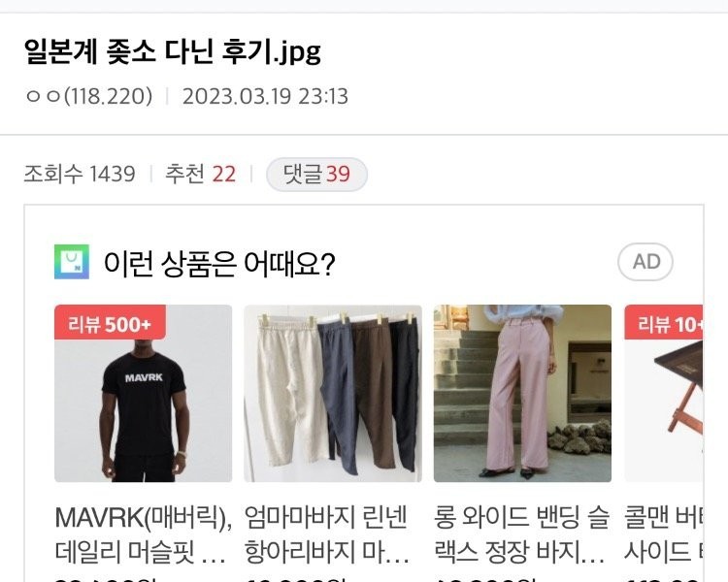
Task: Open the linen pants product image
Action: 333,393
